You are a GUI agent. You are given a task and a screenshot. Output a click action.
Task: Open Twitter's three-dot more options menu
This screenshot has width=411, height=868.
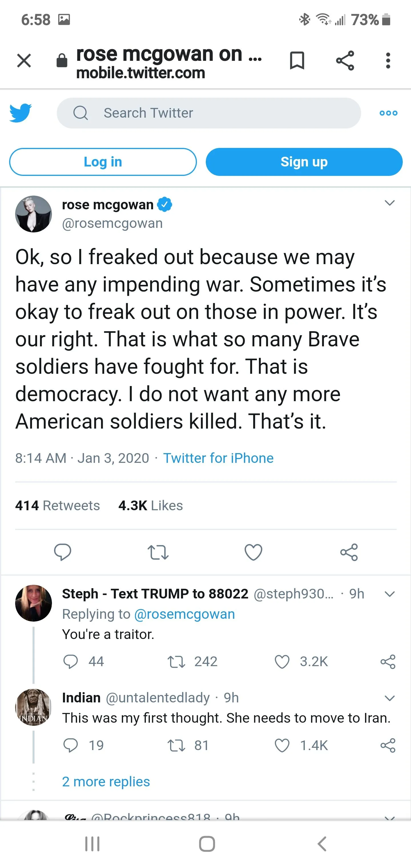coord(388,113)
